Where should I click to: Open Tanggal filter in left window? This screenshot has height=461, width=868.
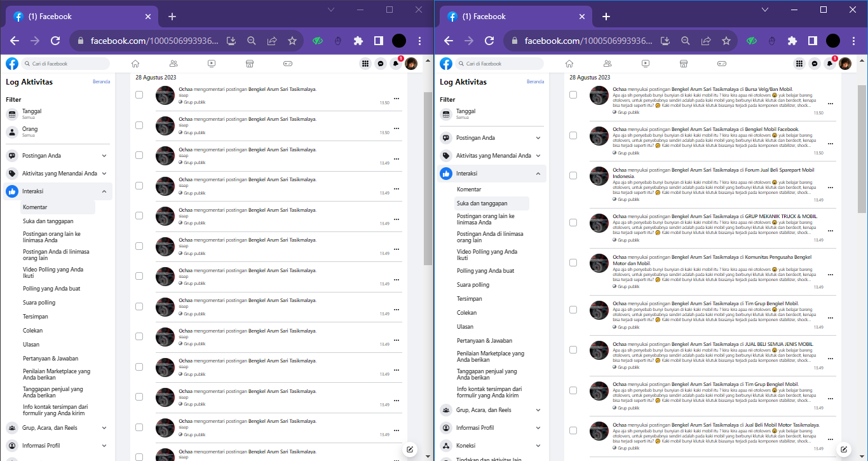58,114
